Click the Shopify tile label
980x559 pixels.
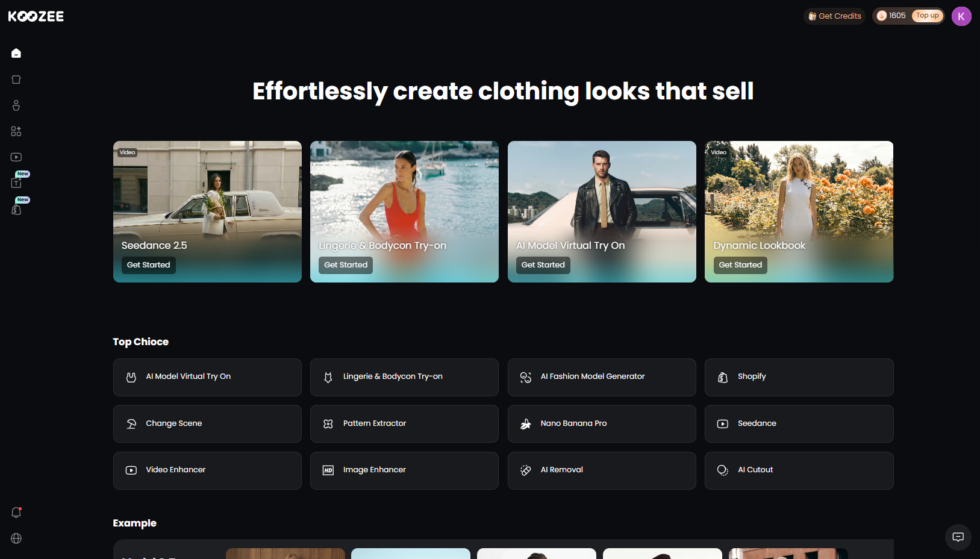coord(752,376)
